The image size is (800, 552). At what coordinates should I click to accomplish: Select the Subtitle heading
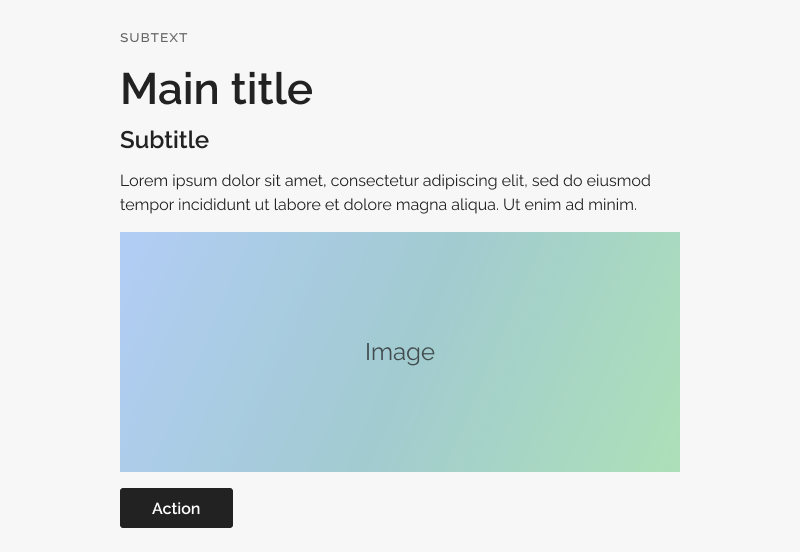(164, 139)
